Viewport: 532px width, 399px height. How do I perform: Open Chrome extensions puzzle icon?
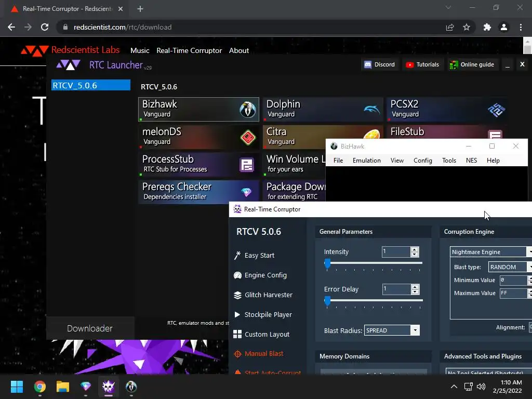pos(487,27)
